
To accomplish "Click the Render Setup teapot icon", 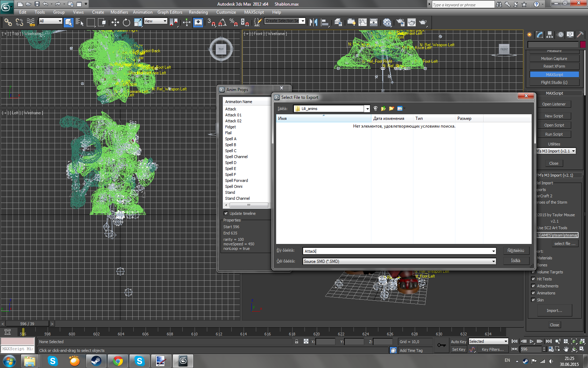I will click(400, 22).
